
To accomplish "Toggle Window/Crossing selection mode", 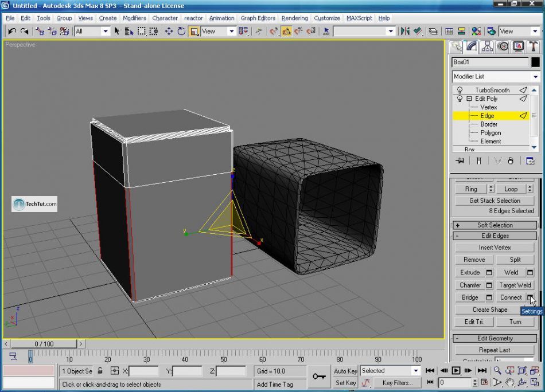I will click(x=154, y=32).
